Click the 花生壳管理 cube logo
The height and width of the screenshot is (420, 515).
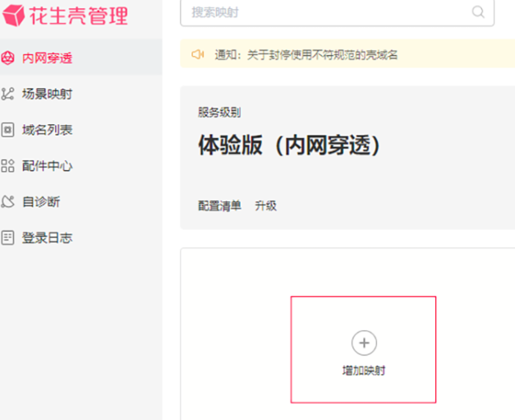(x=13, y=15)
